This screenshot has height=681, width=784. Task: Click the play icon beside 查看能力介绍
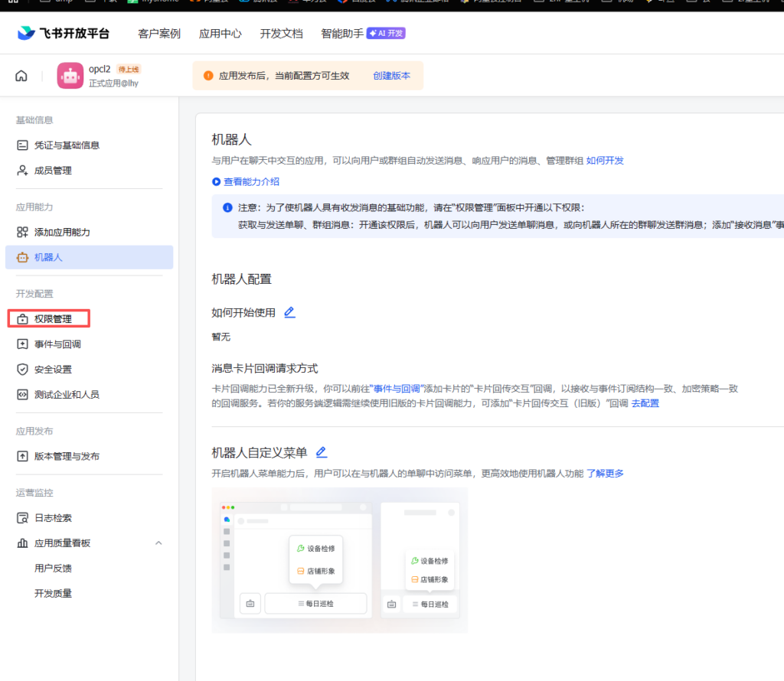tap(217, 181)
